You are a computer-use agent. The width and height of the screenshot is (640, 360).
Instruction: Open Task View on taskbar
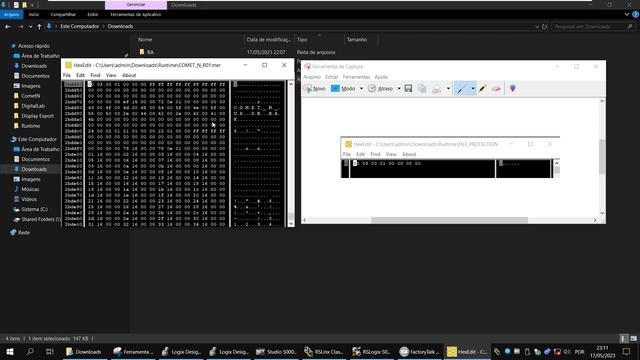[50, 351]
